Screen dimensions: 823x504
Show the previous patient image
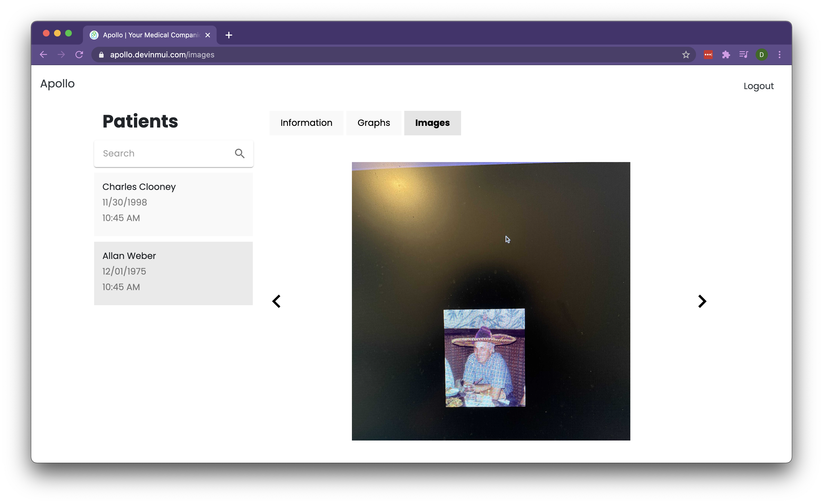pos(276,301)
